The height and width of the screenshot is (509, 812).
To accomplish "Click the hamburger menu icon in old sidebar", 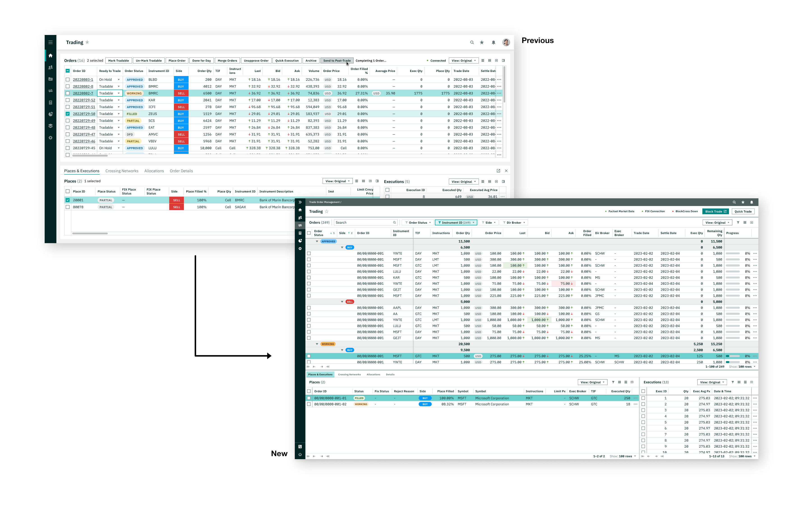I will (51, 42).
